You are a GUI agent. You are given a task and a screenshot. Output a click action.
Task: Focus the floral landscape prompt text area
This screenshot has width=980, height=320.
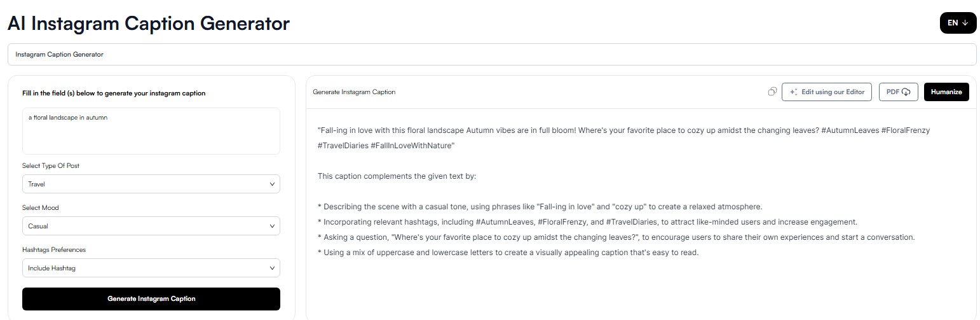pyautogui.click(x=151, y=131)
